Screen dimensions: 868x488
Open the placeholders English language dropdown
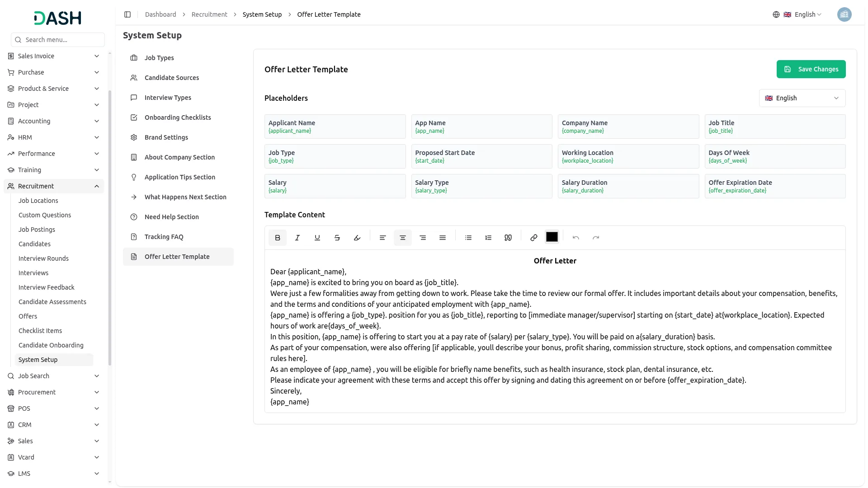(802, 98)
